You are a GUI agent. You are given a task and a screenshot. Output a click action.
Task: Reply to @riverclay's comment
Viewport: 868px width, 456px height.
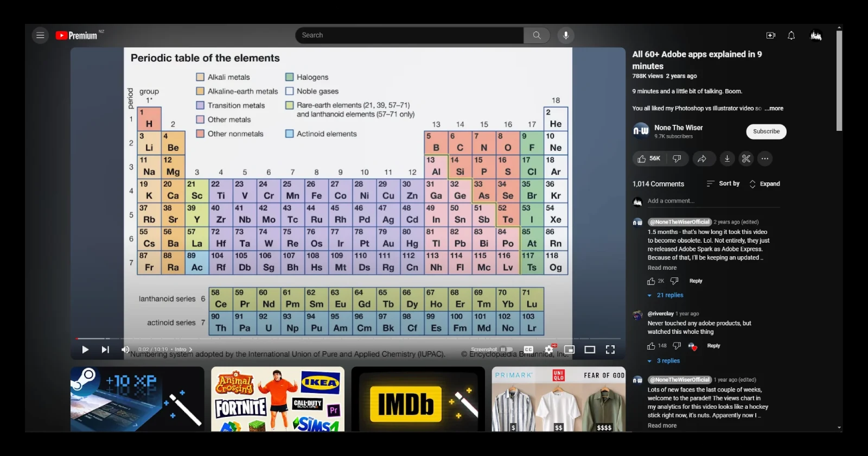(x=713, y=346)
